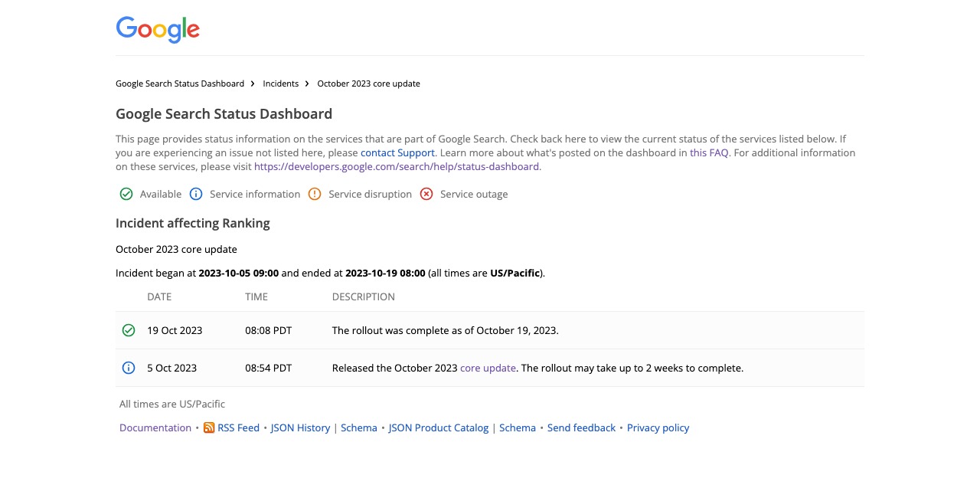Go to Incidents breadcrumb
Viewport: 980px width, 488px height.
[281, 84]
